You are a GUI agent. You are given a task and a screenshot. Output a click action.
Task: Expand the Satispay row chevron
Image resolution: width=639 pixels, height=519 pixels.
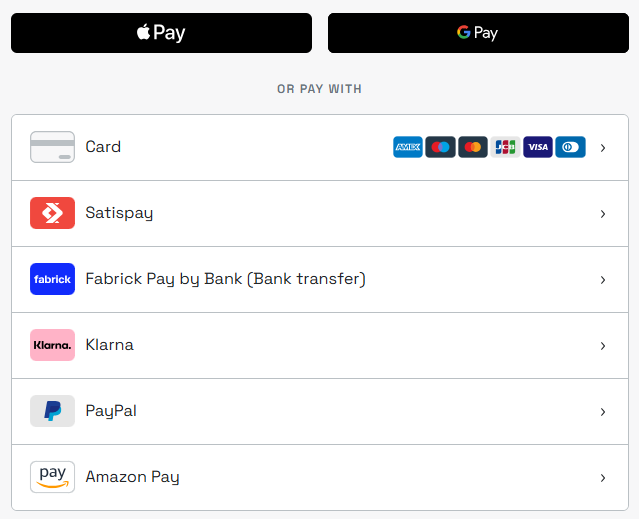[x=603, y=214]
